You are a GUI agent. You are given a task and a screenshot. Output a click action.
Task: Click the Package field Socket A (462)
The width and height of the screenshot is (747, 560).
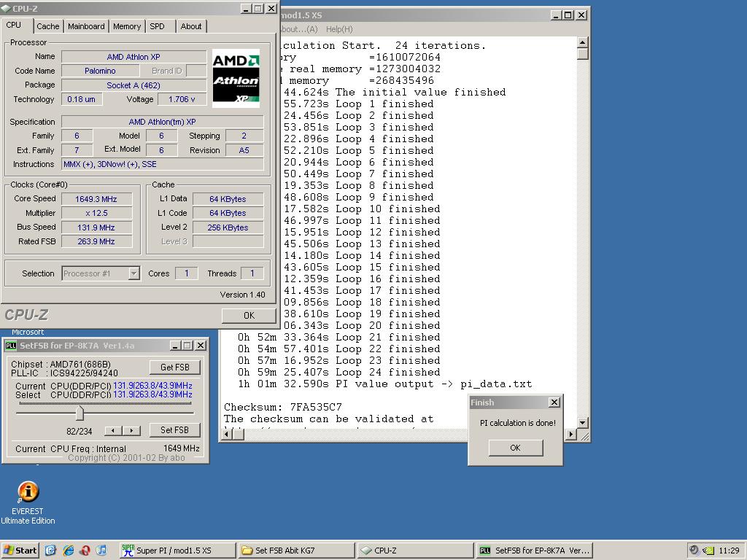[x=133, y=85]
